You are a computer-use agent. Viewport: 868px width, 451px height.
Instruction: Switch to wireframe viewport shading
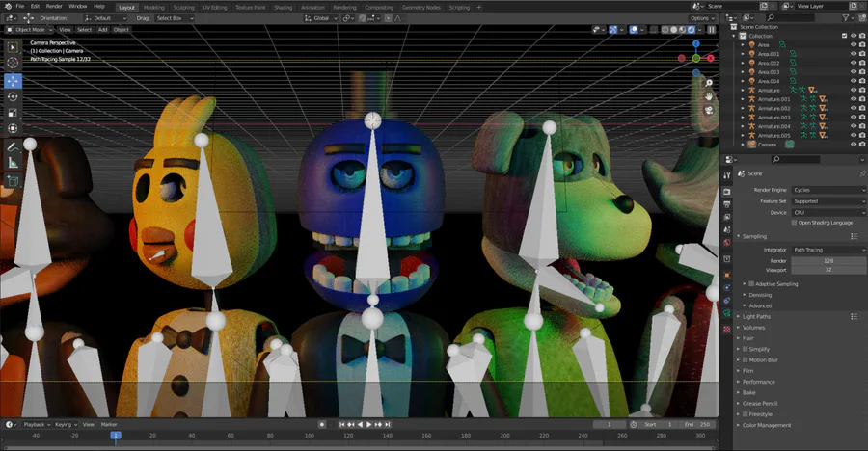coord(665,29)
